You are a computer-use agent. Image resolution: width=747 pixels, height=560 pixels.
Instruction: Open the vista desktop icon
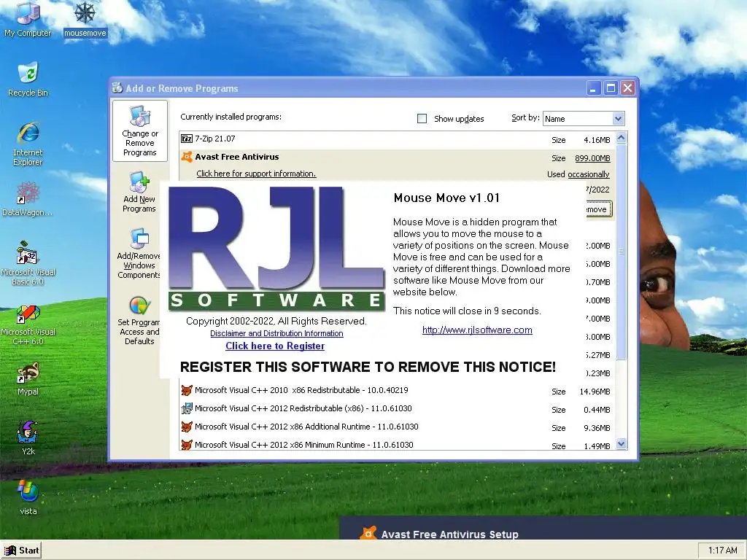[x=28, y=497]
